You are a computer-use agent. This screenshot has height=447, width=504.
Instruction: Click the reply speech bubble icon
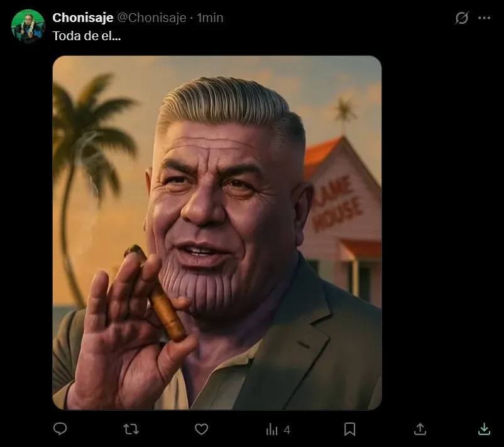[60, 429]
